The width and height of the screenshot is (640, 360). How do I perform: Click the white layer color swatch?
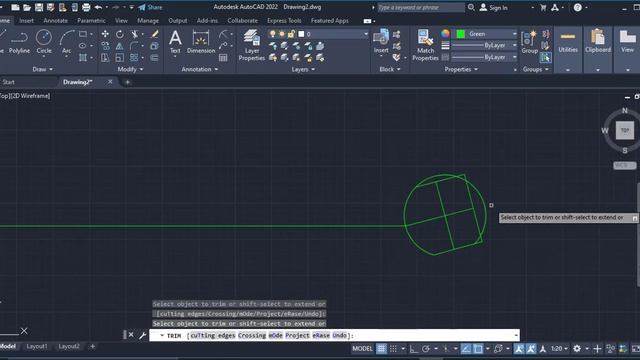coord(301,34)
